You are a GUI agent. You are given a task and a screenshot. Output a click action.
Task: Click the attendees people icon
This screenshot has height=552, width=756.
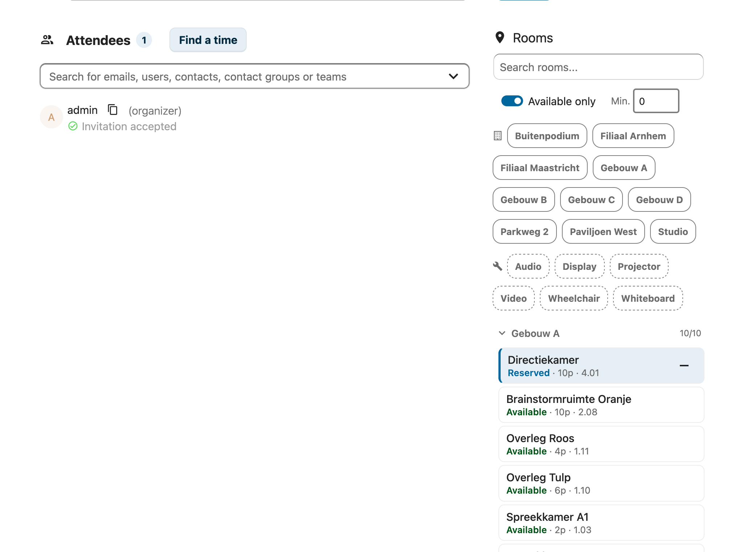[x=47, y=40]
